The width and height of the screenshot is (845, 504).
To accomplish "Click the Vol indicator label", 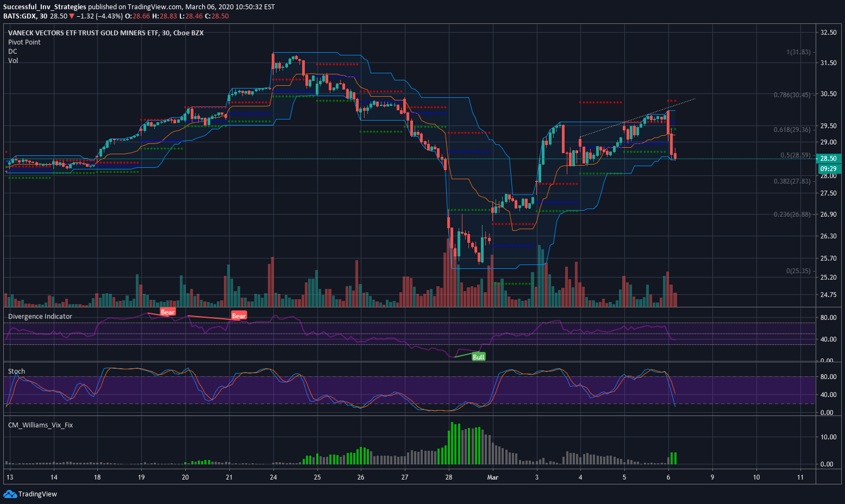I will (x=13, y=61).
